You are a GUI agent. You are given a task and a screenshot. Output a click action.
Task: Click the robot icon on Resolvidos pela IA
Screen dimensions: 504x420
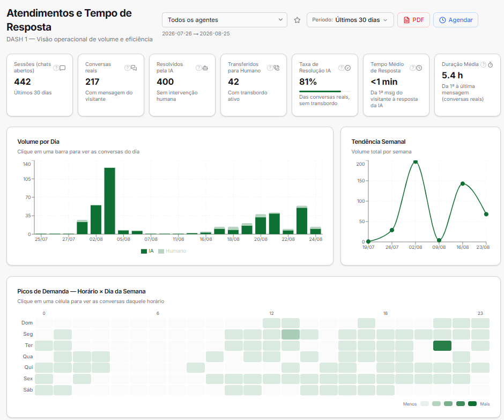(x=205, y=68)
